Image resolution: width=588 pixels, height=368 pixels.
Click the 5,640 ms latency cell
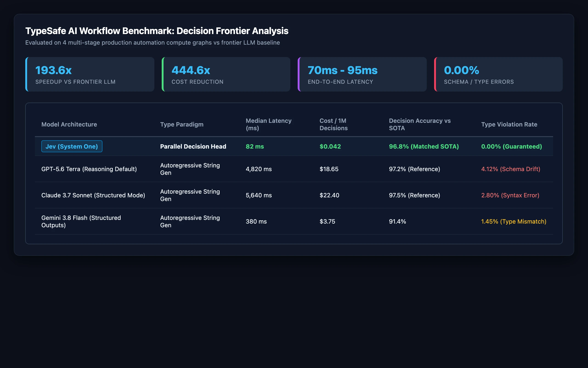(259, 195)
